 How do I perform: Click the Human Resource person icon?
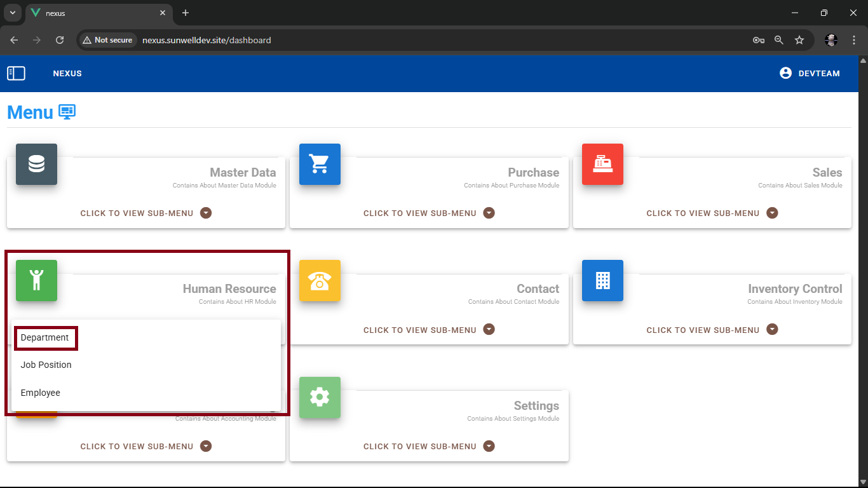36,280
